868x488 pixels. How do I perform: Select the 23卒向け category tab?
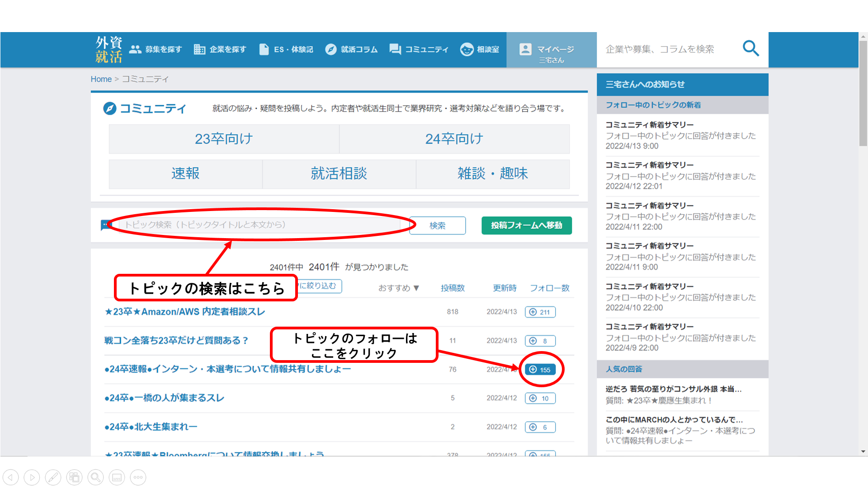pos(224,139)
